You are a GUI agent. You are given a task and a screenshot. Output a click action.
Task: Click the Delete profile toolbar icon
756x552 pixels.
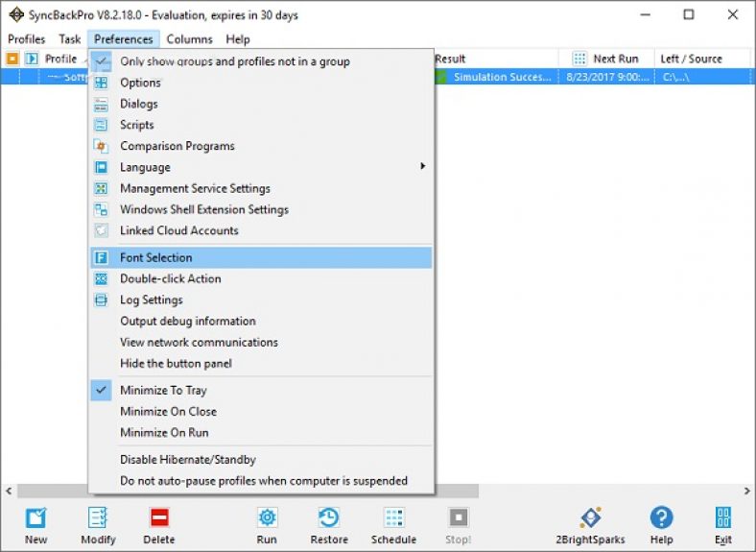[x=159, y=518]
